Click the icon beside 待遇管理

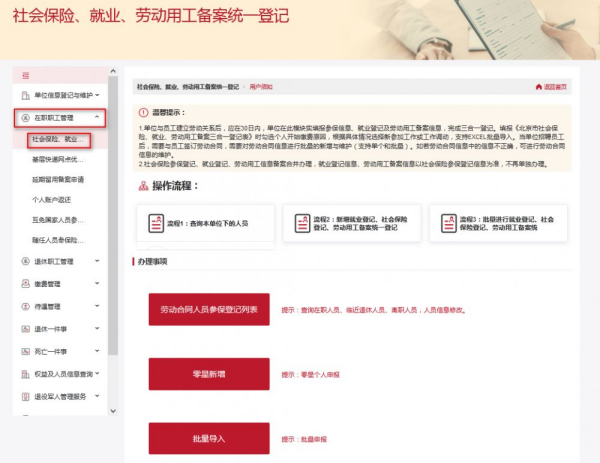coord(25,306)
